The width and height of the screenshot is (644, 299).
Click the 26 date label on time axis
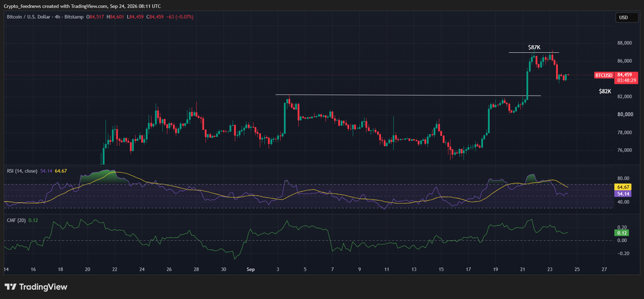tap(169, 269)
